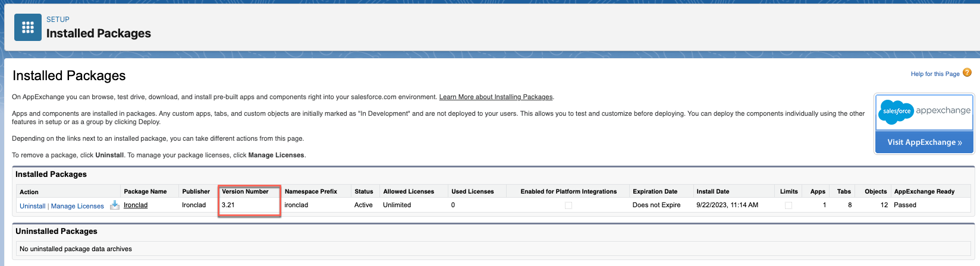Click the Used Licenses column header
The width and height of the screenshot is (980, 266).
point(473,191)
